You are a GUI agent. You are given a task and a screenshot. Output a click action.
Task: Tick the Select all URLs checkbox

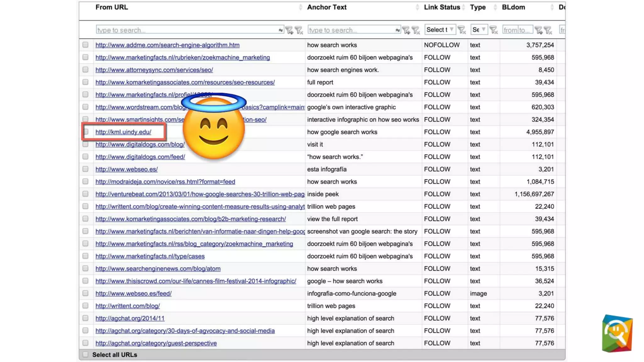(x=85, y=354)
